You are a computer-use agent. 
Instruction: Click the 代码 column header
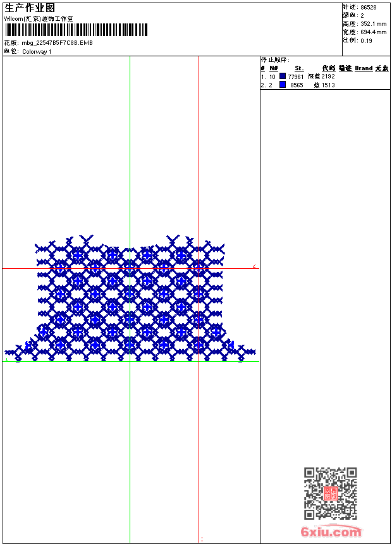tap(329, 68)
